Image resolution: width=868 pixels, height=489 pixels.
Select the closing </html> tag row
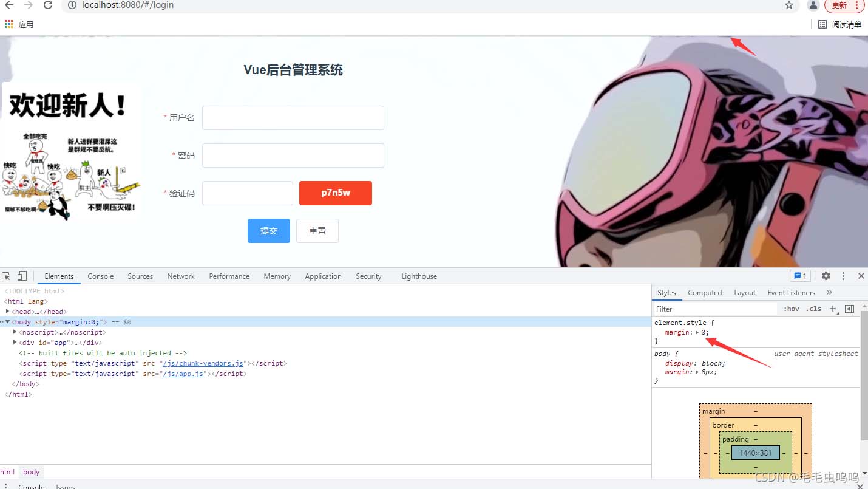pyautogui.click(x=325, y=394)
